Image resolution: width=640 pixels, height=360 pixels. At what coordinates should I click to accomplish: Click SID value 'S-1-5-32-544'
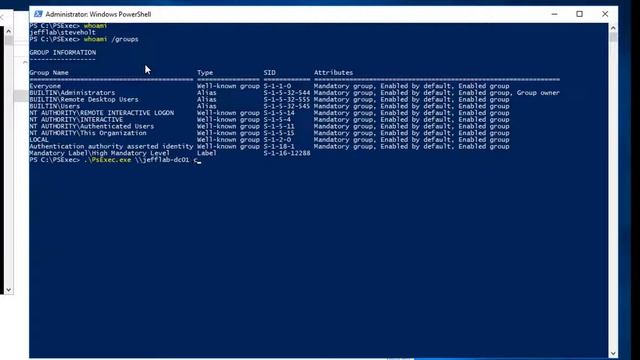[287, 93]
